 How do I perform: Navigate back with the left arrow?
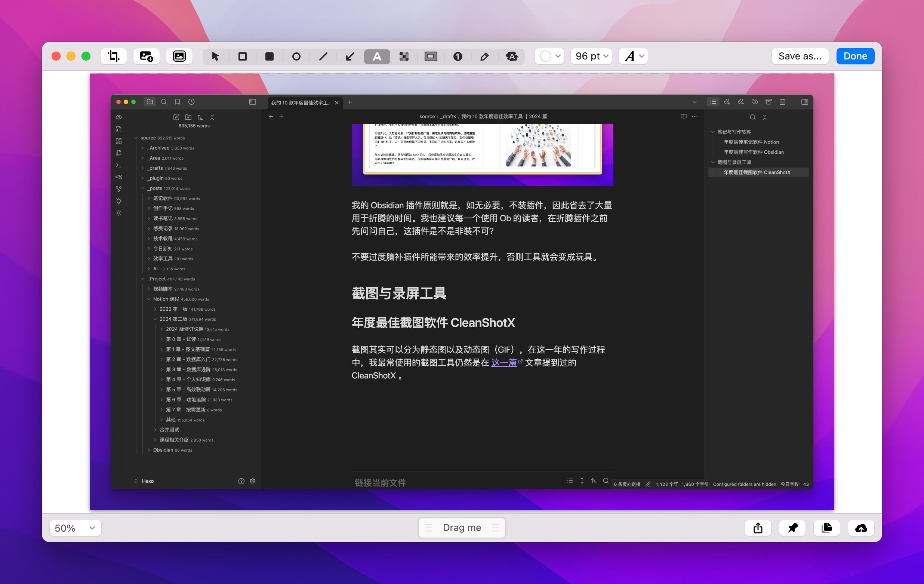(271, 116)
